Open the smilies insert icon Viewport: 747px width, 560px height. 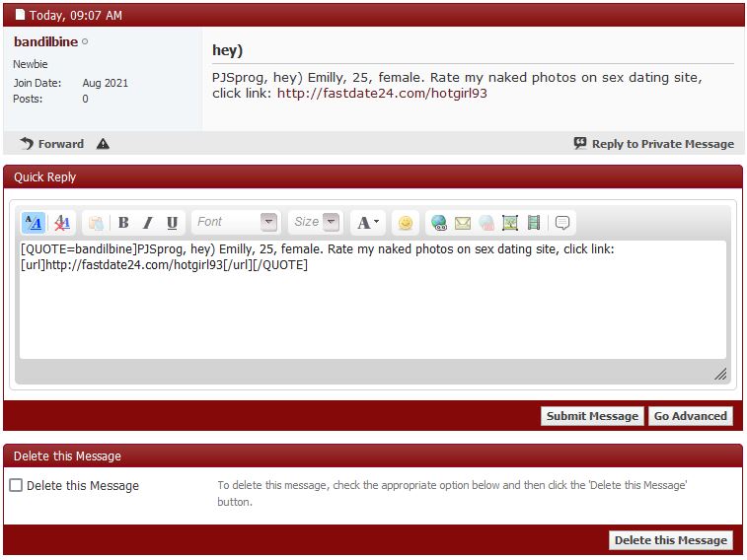[405, 222]
